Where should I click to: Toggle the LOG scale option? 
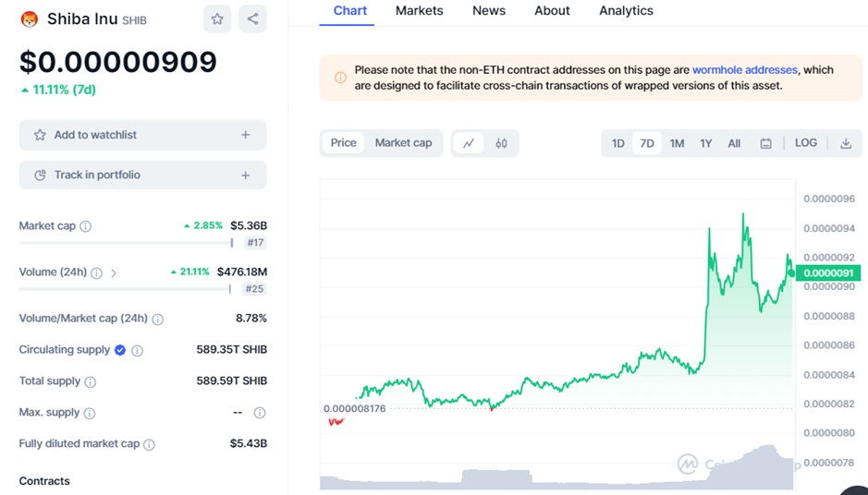(806, 143)
